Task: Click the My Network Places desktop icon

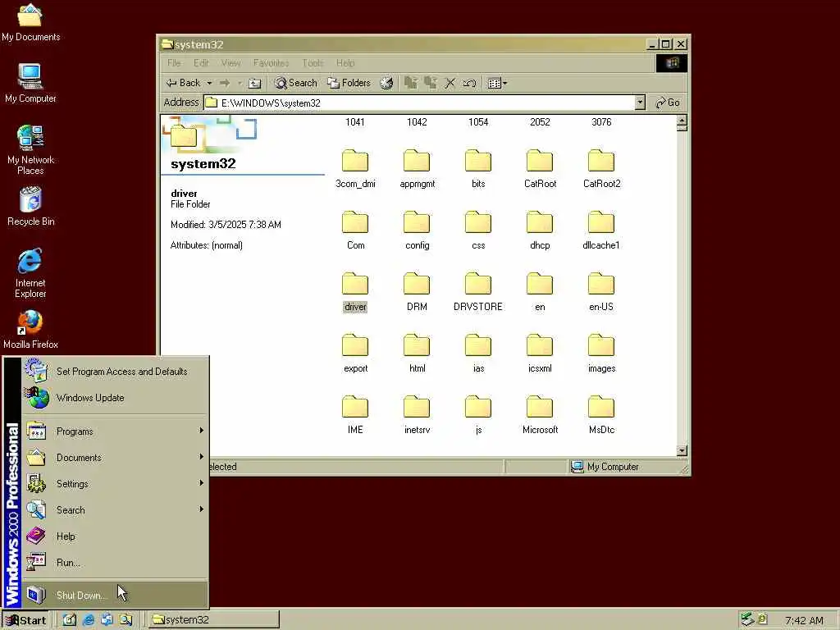Action: click(30, 150)
